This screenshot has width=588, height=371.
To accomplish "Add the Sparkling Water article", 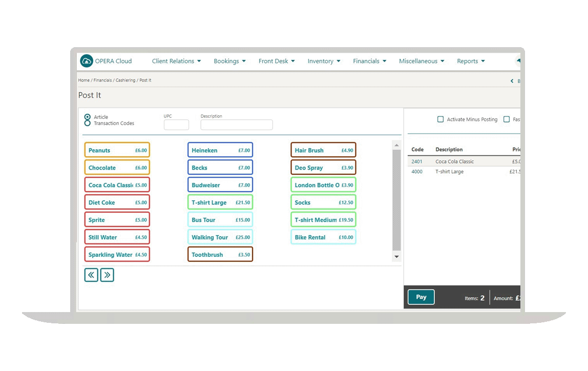I will pyautogui.click(x=117, y=254).
